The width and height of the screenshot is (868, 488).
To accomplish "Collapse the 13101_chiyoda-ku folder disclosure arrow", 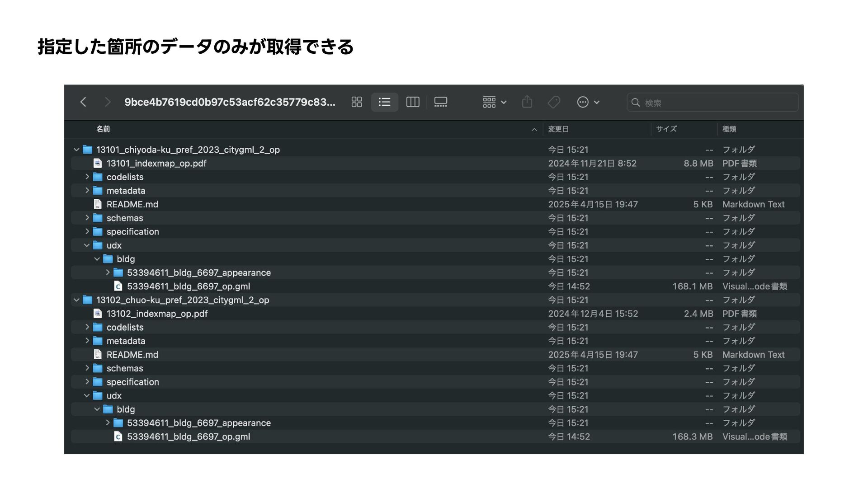I will click(x=76, y=150).
